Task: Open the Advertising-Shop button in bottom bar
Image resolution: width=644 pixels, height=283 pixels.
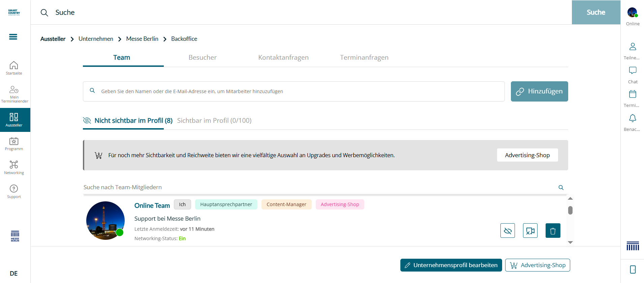Action: 538,265
